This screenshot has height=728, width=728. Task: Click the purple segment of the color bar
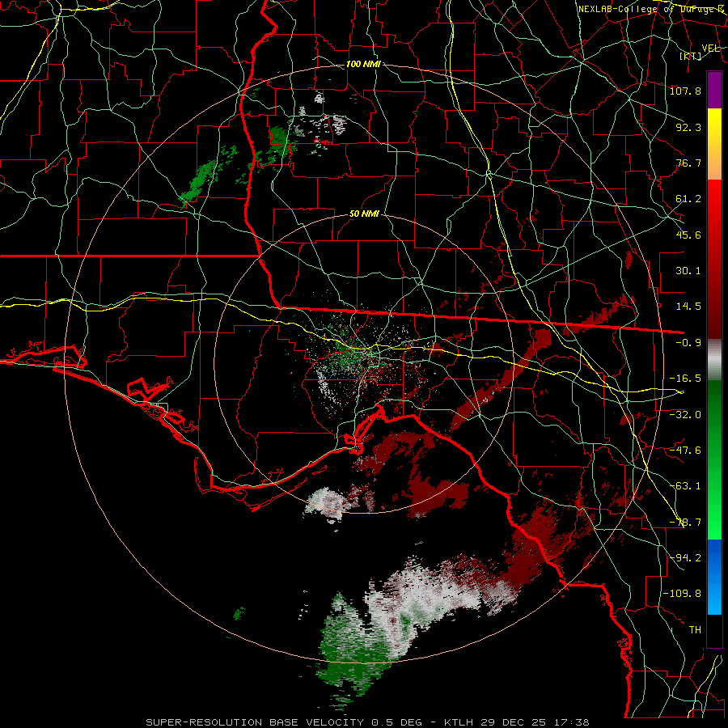click(714, 90)
